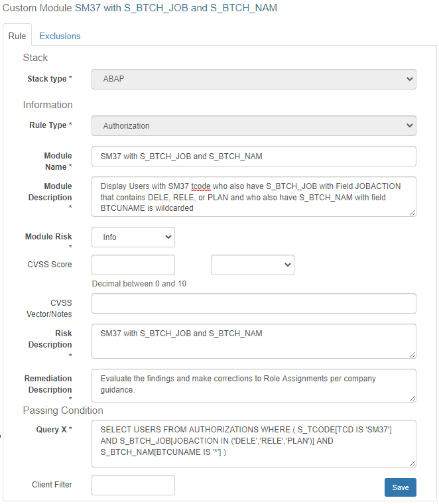The image size is (439, 504).
Task: Open the Stack type dropdown showing ABAP
Action: 253,79
